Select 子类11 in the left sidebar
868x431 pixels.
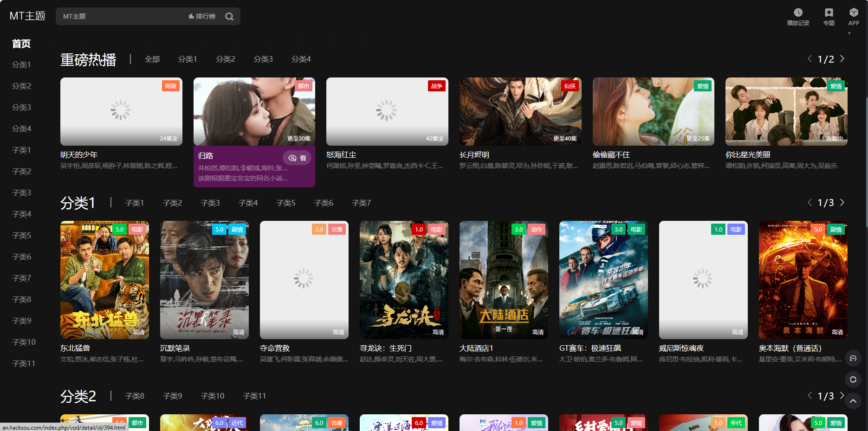pos(24,363)
